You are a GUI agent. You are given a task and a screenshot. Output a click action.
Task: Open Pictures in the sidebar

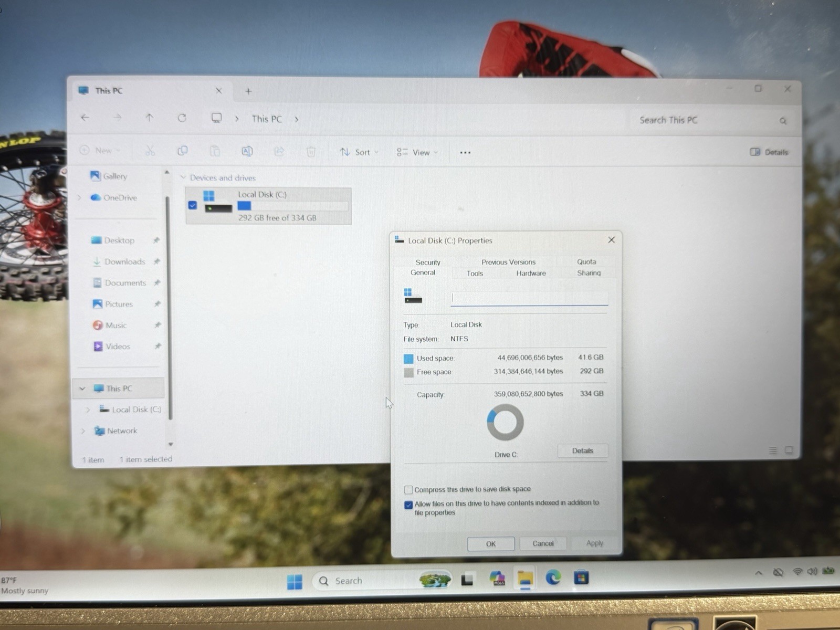click(119, 304)
